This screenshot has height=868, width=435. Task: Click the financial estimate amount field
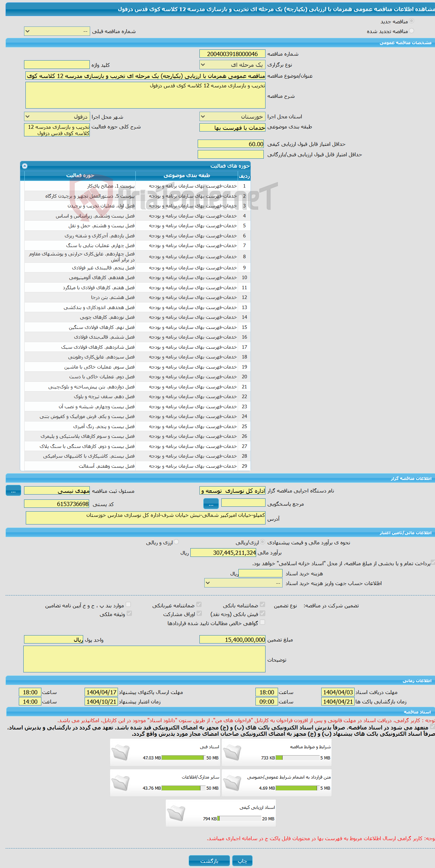click(223, 552)
